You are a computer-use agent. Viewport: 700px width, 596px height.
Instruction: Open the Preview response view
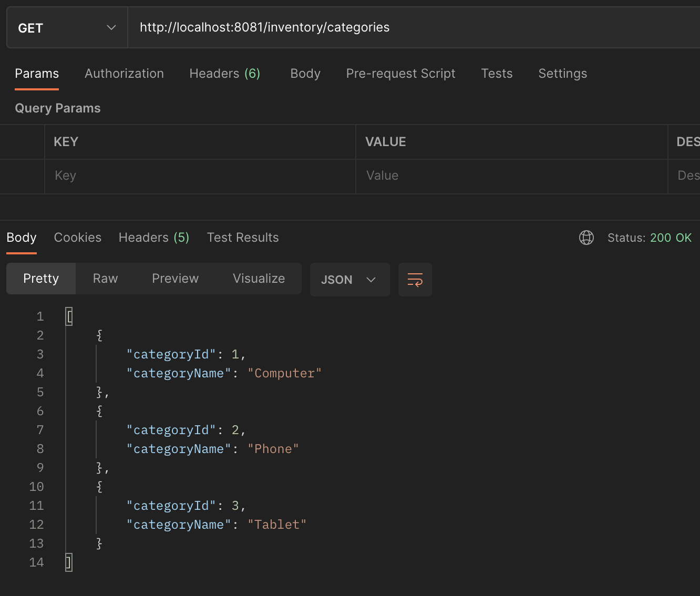tap(175, 279)
